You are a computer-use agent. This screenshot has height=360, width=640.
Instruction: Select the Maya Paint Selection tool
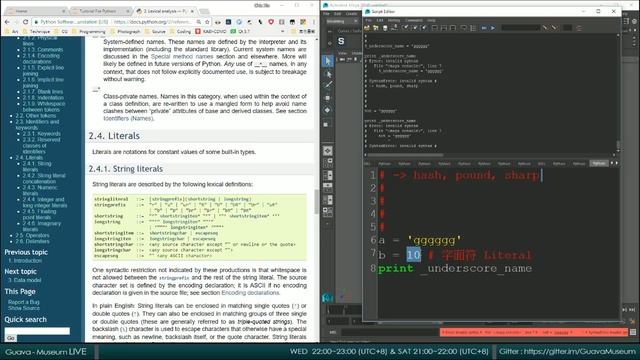(x=328, y=85)
